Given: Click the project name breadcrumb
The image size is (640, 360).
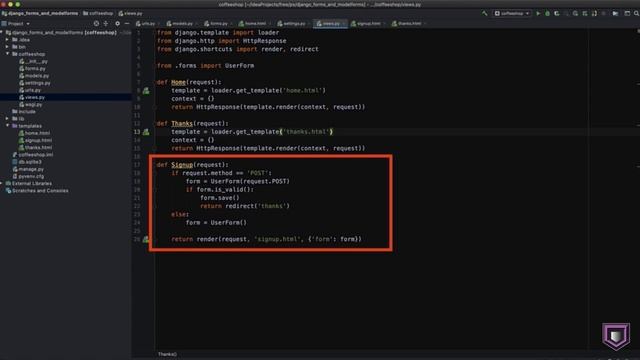Looking at the screenshot, I should 40,13.
